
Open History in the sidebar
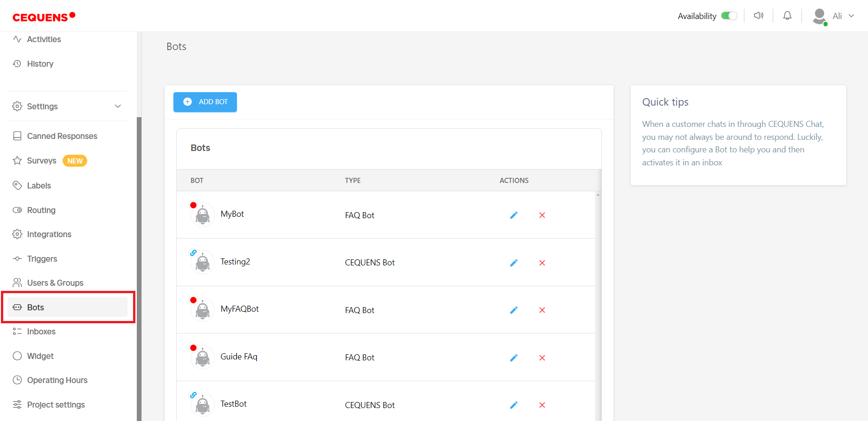click(40, 64)
